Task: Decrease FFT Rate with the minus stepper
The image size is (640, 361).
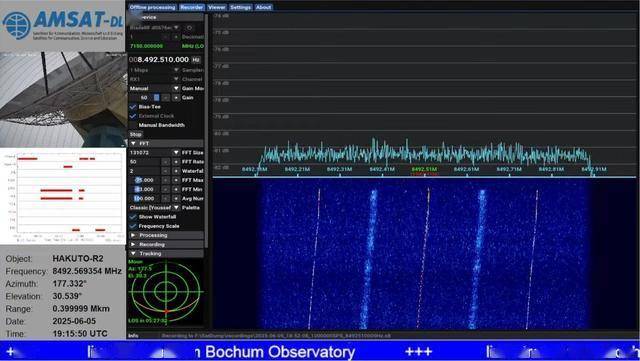Action: (165, 162)
